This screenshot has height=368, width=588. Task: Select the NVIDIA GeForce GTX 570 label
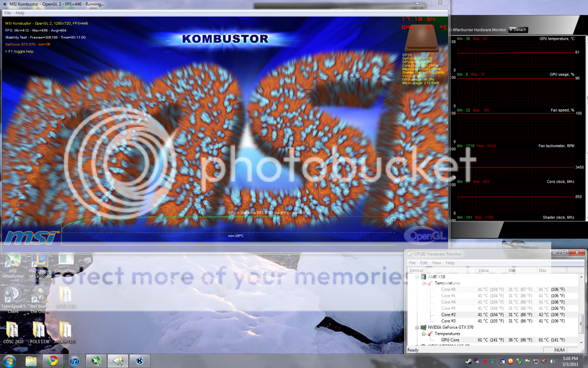click(x=450, y=327)
